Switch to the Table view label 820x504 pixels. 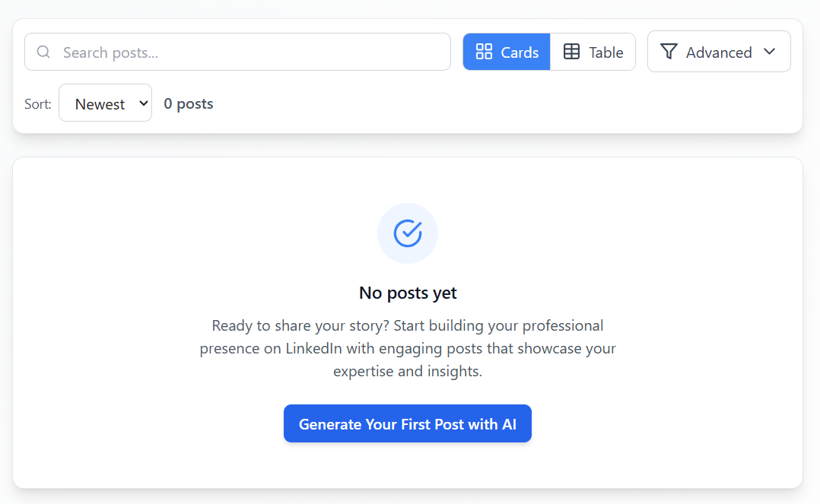[606, 52]
